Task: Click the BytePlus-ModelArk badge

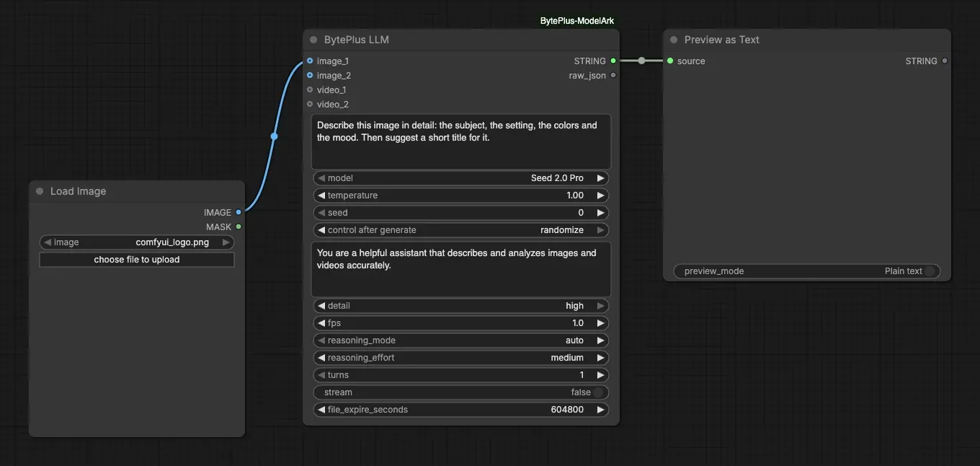Action: click(577, 21)
